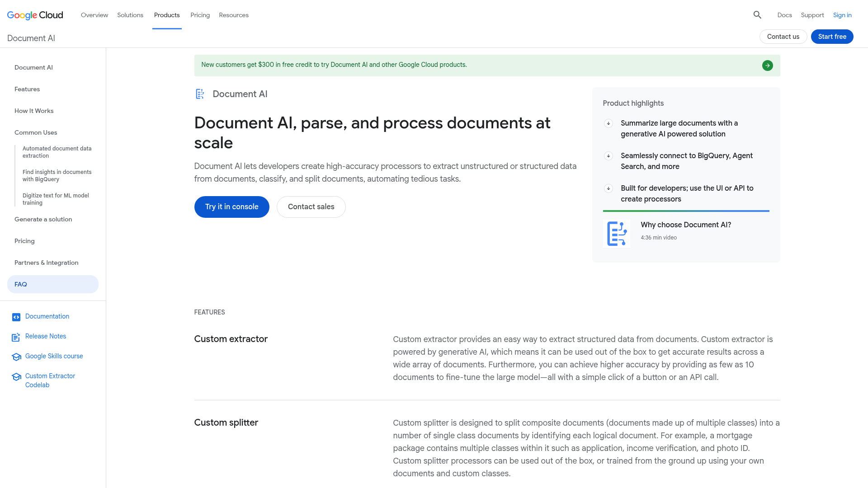The image size is (868, 488).
Task: Click the Documentation code icon in sidebar
Action: tap(16, 317)
